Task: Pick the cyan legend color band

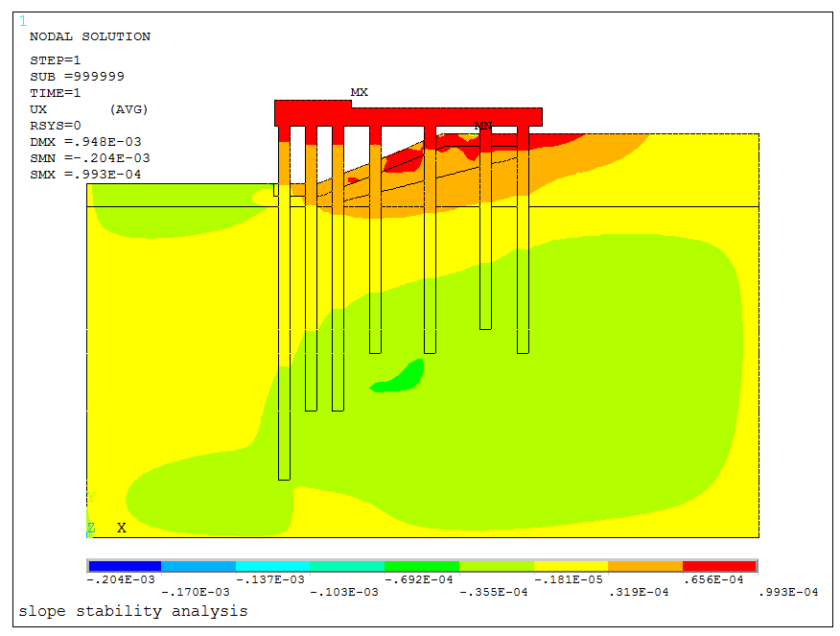Action: [273, 566]
